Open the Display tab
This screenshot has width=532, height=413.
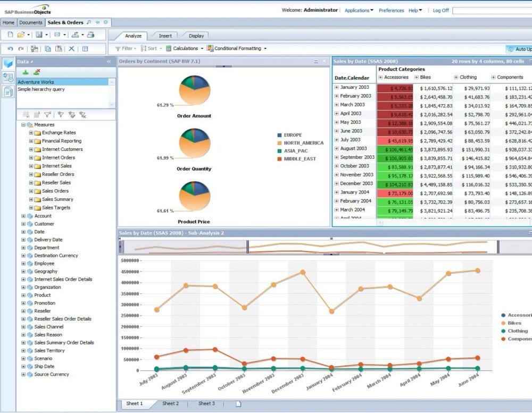196,36
